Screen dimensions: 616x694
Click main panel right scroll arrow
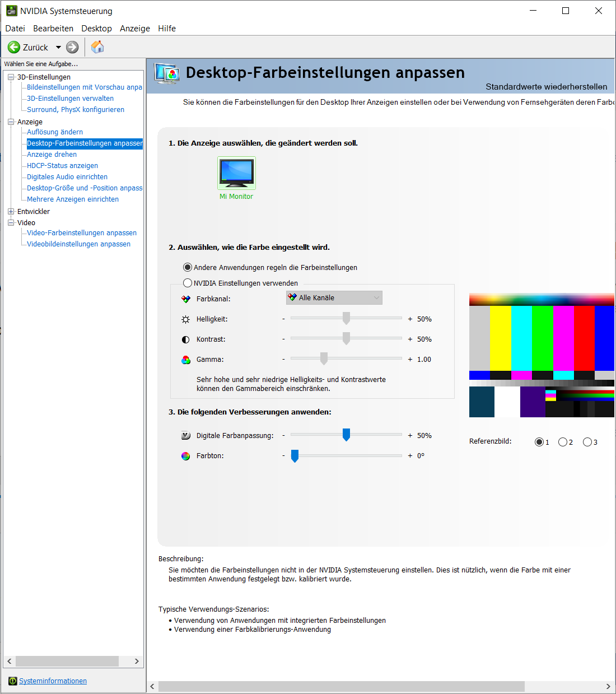click(x=608, y=687)
